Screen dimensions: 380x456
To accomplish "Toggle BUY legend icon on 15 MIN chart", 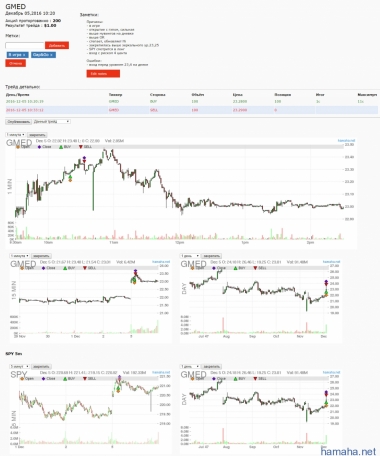I will pyautogui.click(x=65, y=268).
